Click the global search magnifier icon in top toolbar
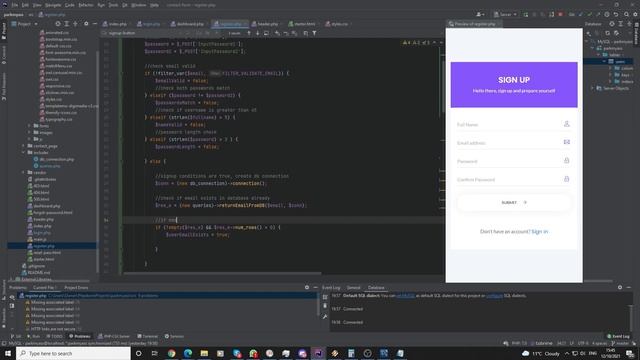 626,14
